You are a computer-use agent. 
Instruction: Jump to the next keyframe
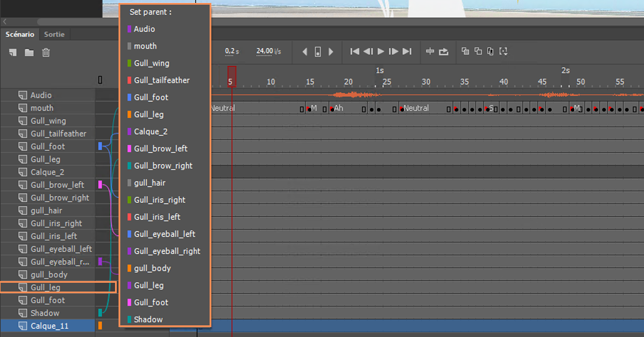[330, 52]
